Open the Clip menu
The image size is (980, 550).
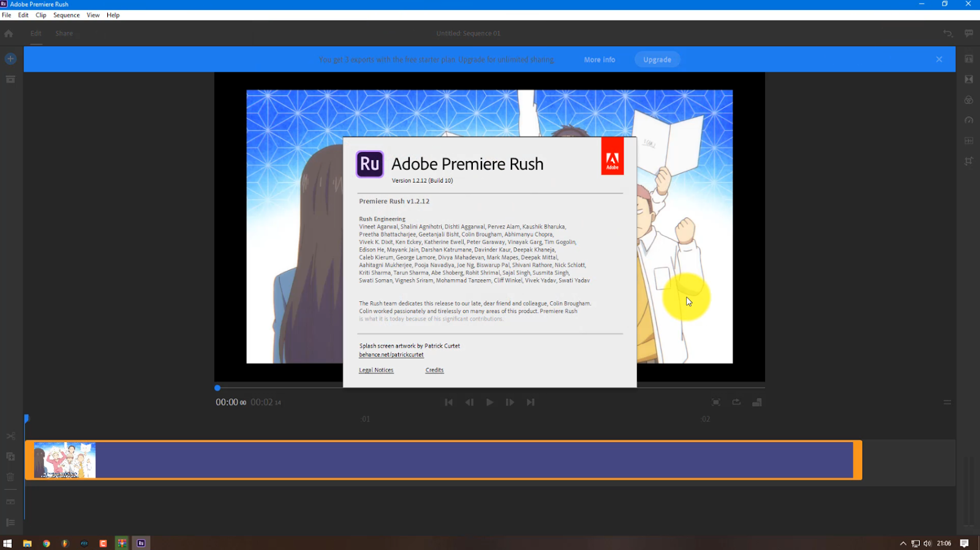[x=41, y=15]
